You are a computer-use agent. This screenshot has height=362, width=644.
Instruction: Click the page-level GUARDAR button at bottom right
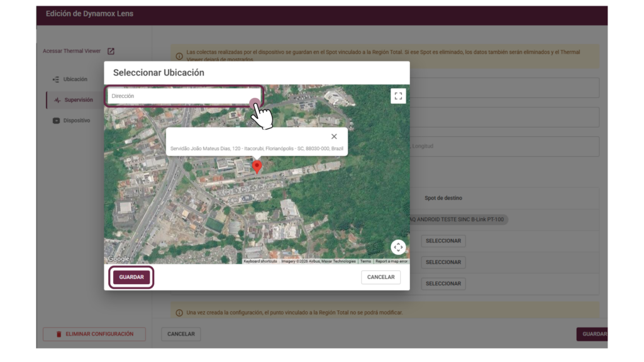tap(592, 334)
